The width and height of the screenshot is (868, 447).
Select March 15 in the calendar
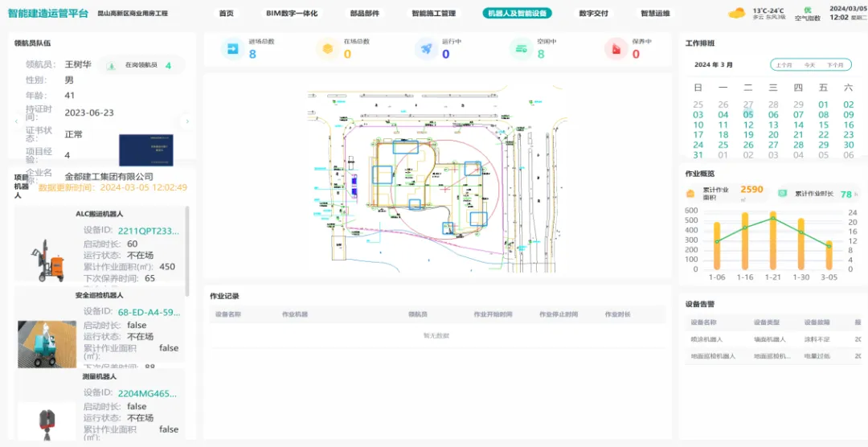coord(823,125)
